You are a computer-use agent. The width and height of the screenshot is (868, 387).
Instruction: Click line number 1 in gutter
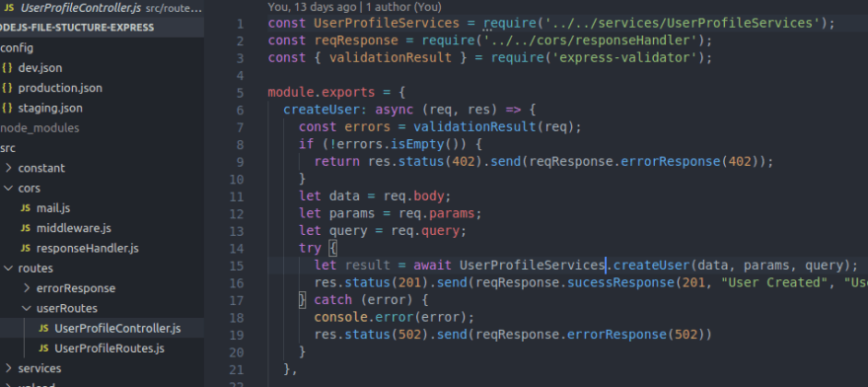coord(240,24)
